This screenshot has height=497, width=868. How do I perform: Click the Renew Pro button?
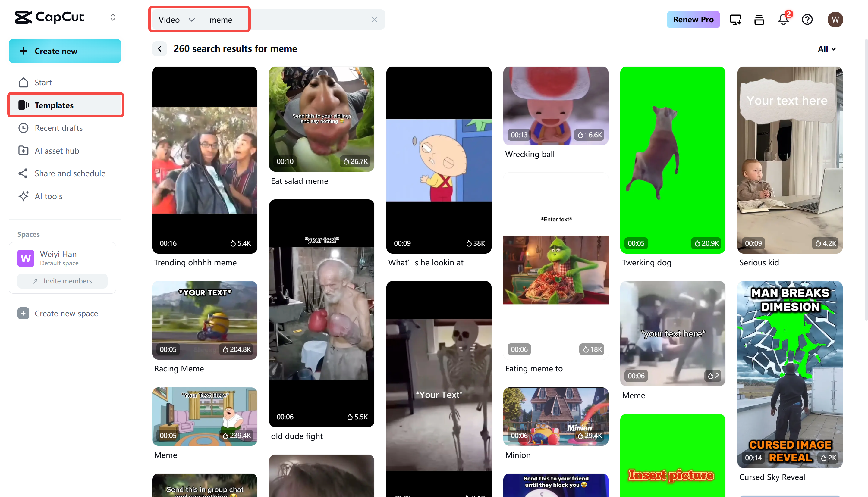click(x=693, y=20)
